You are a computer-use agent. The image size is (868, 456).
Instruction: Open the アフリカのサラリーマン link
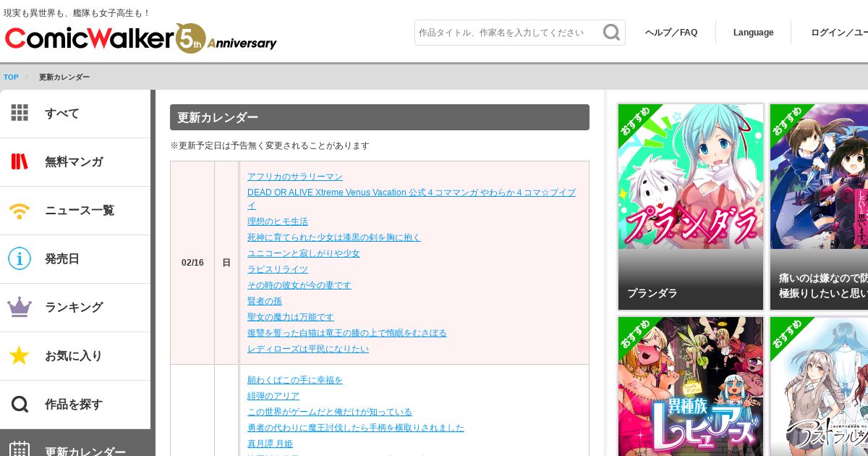pyautogui.click(x=295, y=177)
